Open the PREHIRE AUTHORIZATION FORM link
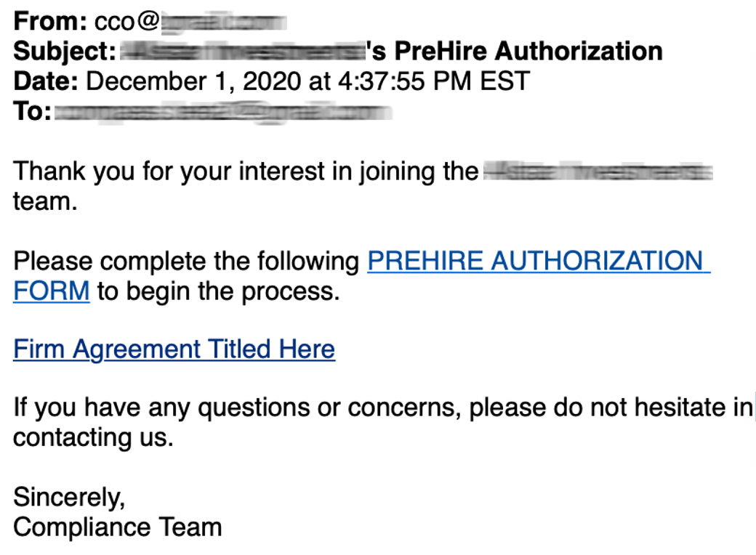756x555 pixels. pyautogui.click(x=538, y=261)
